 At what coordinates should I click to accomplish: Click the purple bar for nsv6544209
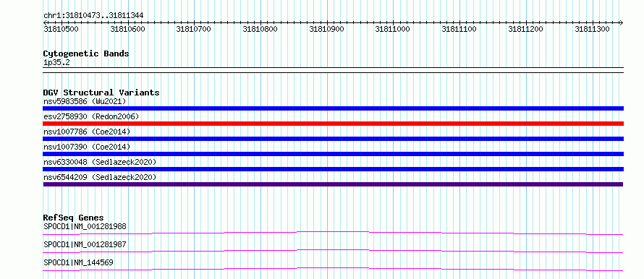point(333,184)
